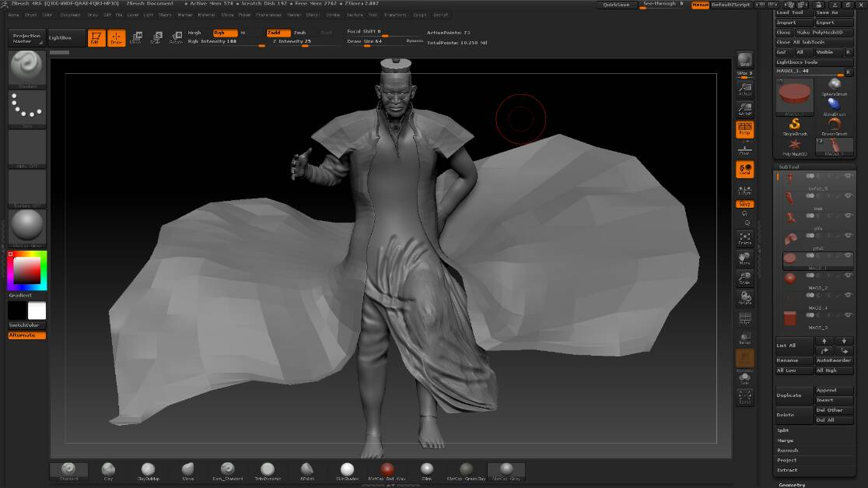Expand the Geometry palette section
Viewport: 868px width, 488px height.
click(x=792, y=484)
